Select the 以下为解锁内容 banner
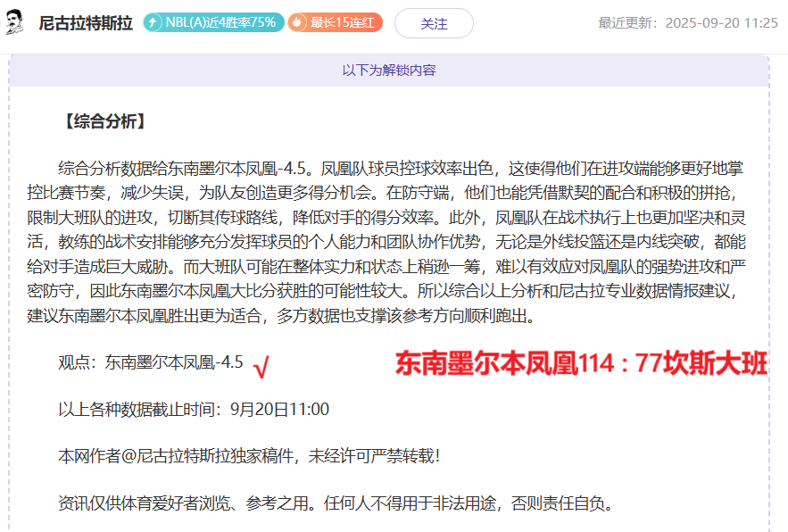The image size is (788, 532). [389, 70]
